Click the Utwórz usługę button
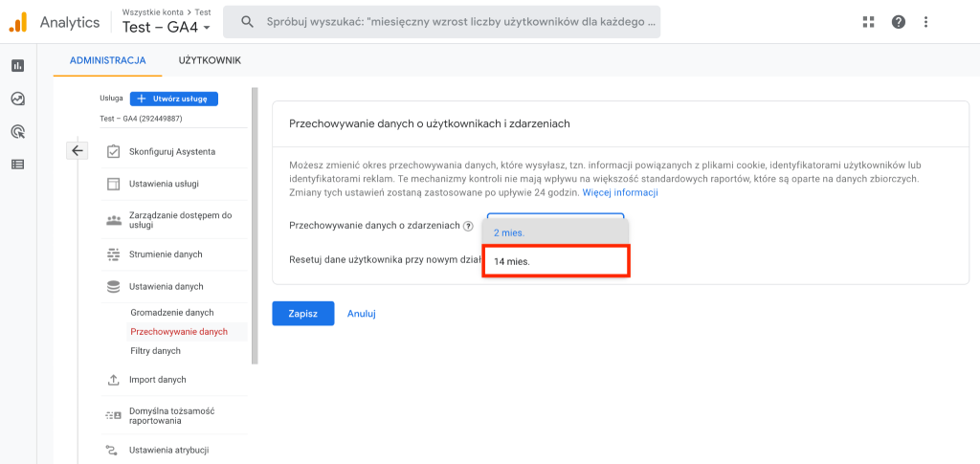Image resolution: width=980 pixels, height=464 pixels. click(174, 99)
